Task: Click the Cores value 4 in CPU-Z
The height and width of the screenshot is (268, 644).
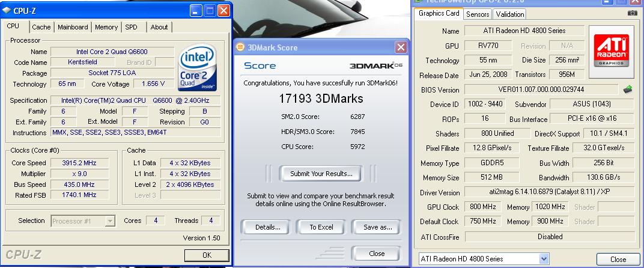Action: click(x=156, y=221)
